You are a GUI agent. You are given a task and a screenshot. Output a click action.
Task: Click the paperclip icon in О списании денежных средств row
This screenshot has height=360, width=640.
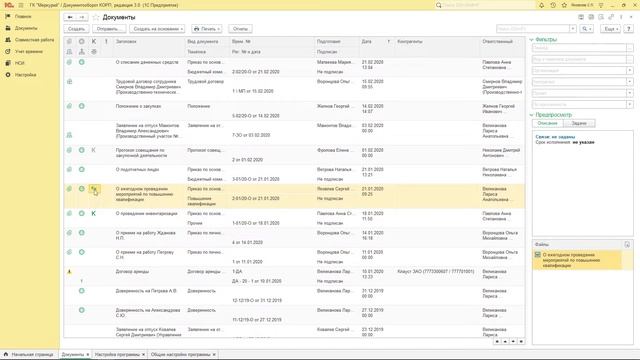(69, 62)
